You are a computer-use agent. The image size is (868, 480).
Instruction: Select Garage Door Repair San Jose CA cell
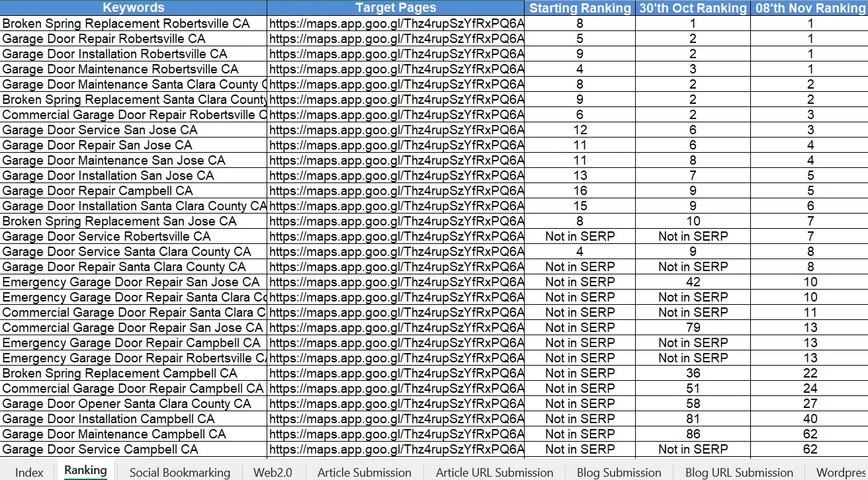tap(134, 145)
